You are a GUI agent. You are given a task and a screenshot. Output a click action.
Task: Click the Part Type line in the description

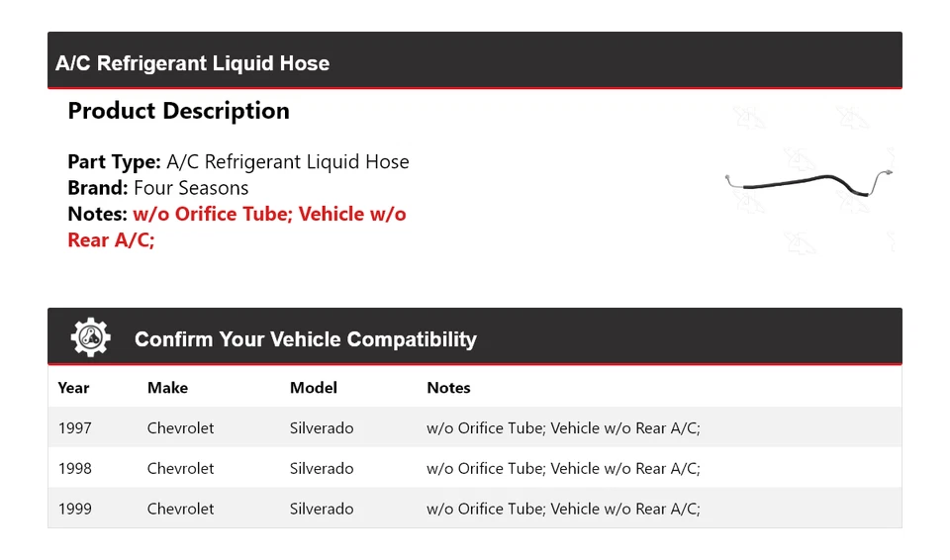pyautogui.click(x=237, y=161)
